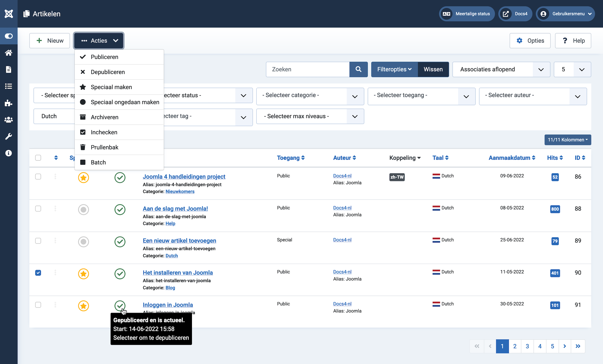The width and height of the screenshot is (603, 364).
Task: Open Selecteer auteur dropdown
Action: coord(533,96)
